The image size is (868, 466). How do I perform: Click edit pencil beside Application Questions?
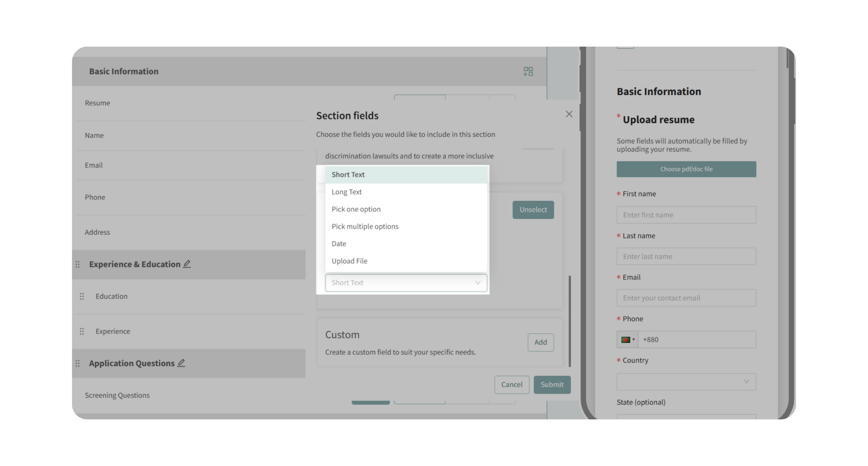click(181, 363)
